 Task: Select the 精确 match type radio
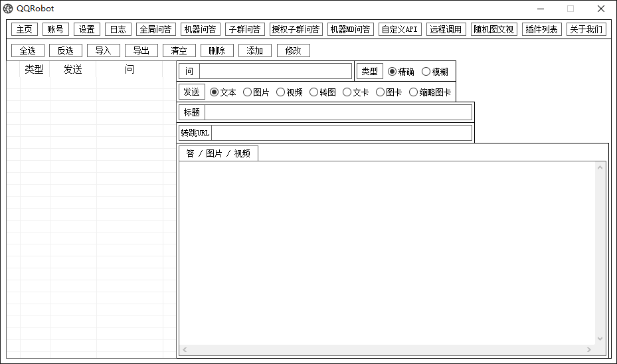(x=393, y=72)
